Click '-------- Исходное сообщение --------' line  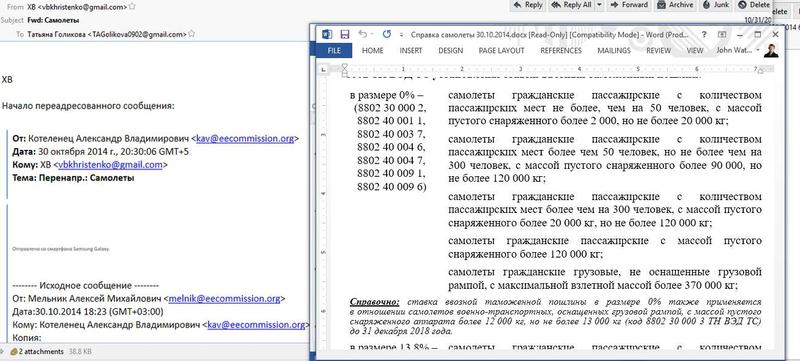[x=85, y=286]
